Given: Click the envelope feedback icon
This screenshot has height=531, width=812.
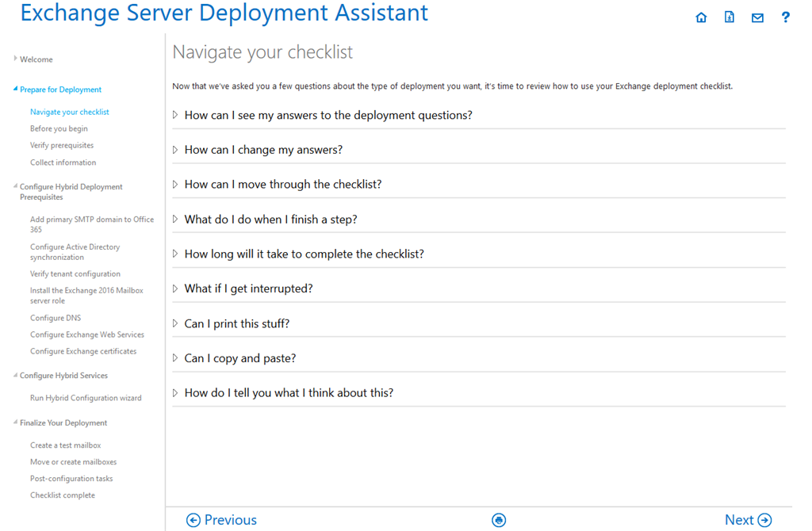Looking at the screenshot, I should click(757, 18).
